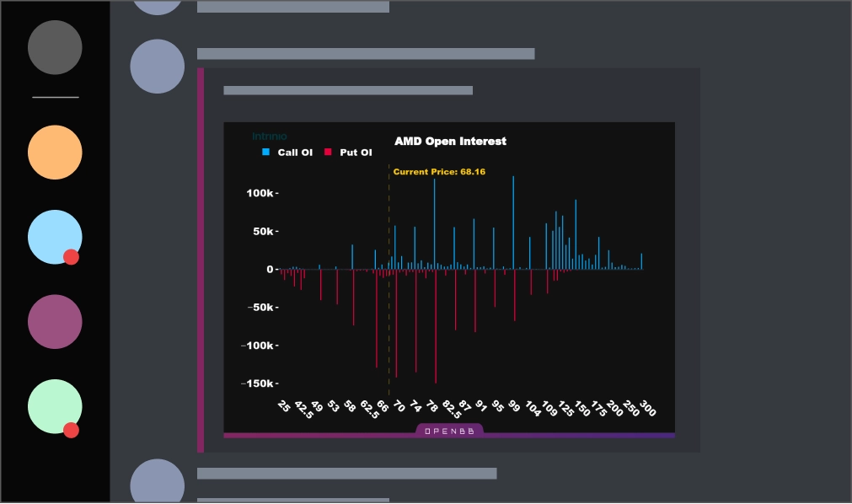Click the username line above the embed
852x504 pixels.
[x=367, y=54]
